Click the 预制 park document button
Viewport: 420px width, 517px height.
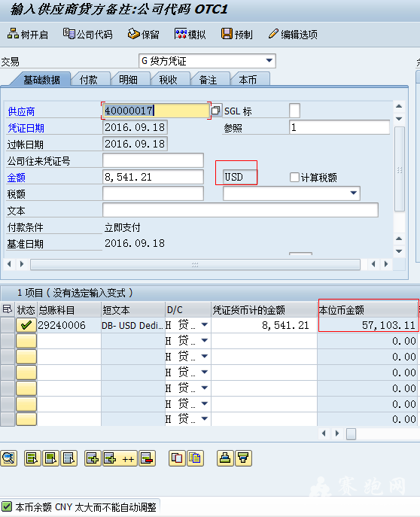coord(237,35)
